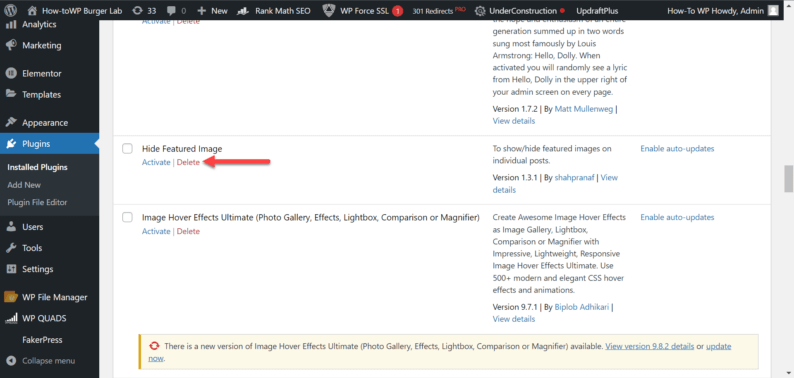This screenshot has height=378, width=794.
Task: Click the update-available refresh icon in notice
Action: tap(154, 346)
